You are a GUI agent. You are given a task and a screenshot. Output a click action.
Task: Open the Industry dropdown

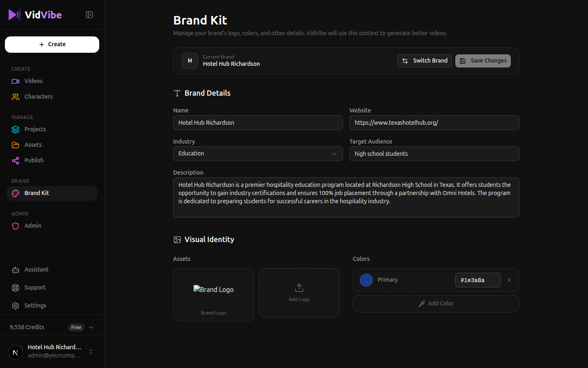[x=258, y=154]
